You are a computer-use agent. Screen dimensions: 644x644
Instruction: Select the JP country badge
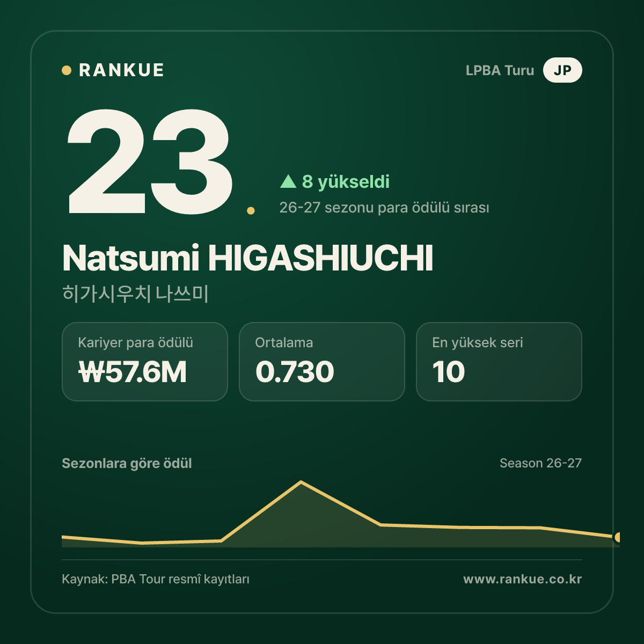point(562,70)
